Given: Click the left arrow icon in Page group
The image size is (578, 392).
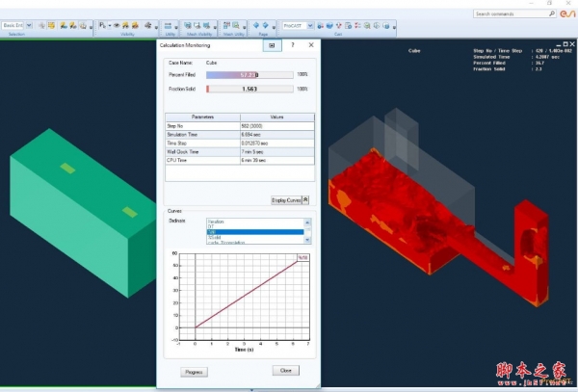Looking at the screenshot, I should [257, 26].
